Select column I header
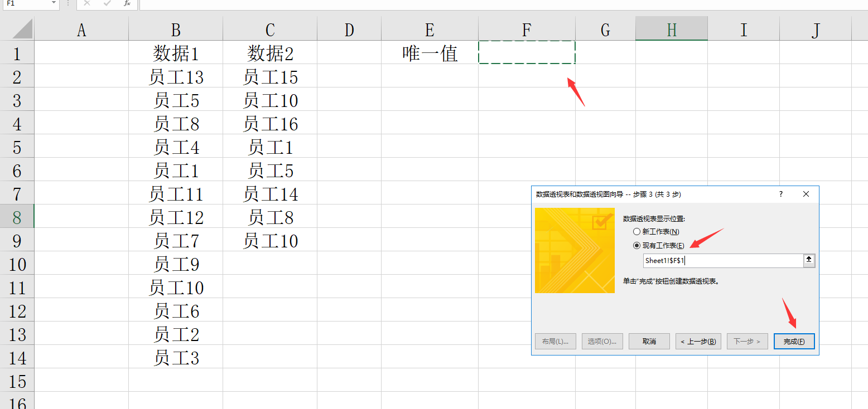Viewport: 868px width, 409px height. click(x=744, y=30)
